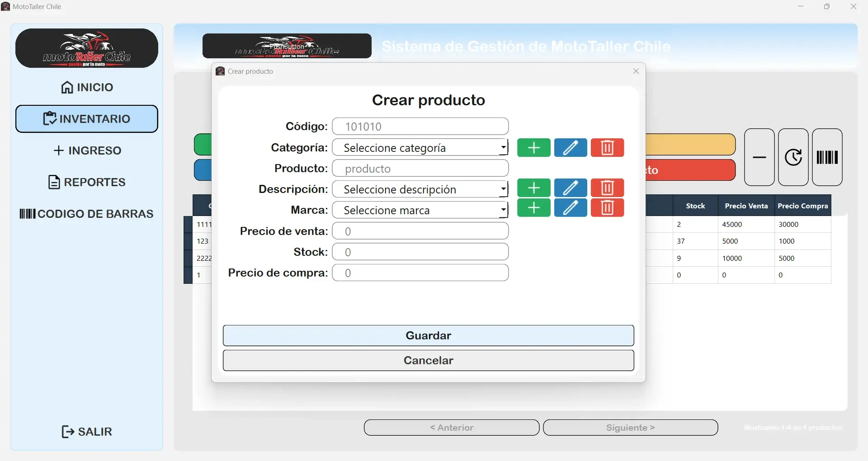Open CODIGO DE BARRAS section
This screenshot has width=868, height=461.
(x=87, y=214)
